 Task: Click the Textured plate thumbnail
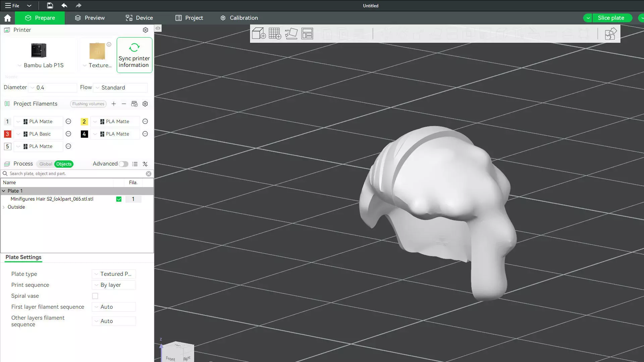97,51
